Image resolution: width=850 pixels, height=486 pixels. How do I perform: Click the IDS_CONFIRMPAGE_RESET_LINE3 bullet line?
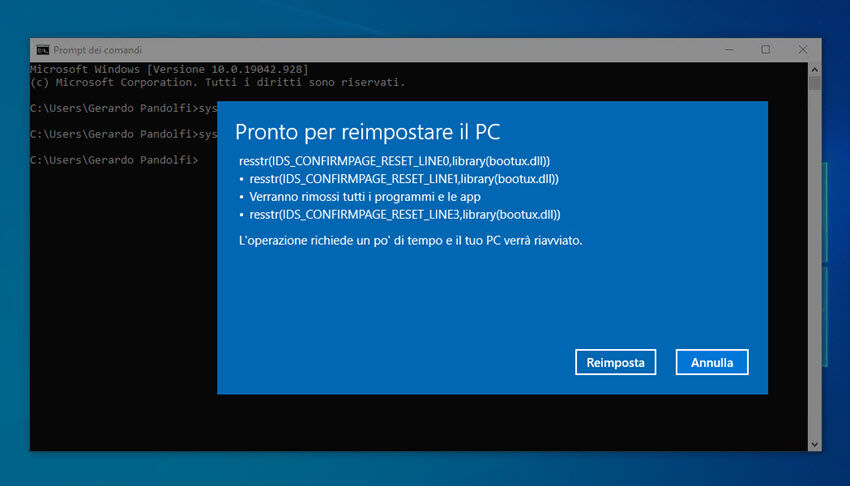(405, 215)
